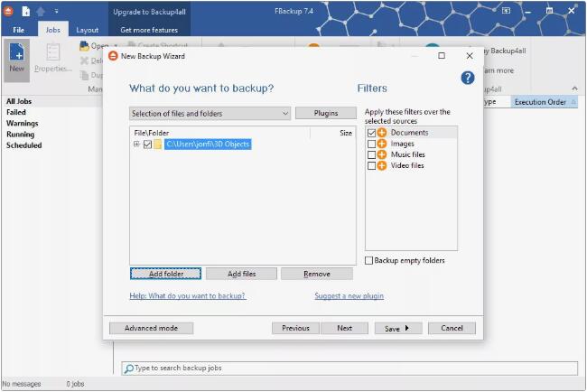Expand the 3D Objects folder tree node
Viewport: 587px width, 392px height.
point(136,144)
